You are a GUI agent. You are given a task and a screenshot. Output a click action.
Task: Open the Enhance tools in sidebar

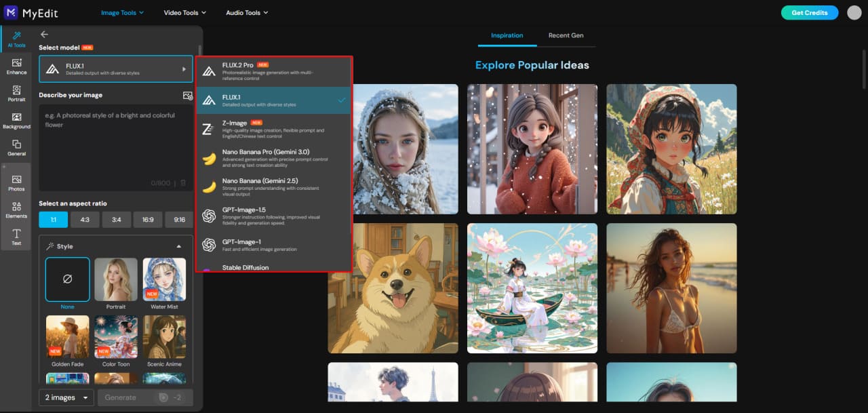(16, 66)
